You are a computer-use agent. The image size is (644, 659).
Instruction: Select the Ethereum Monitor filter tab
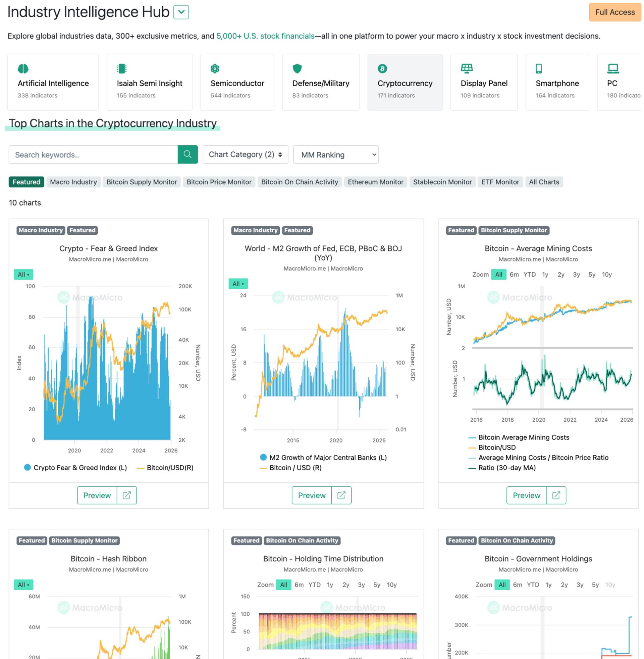[375, 182]
